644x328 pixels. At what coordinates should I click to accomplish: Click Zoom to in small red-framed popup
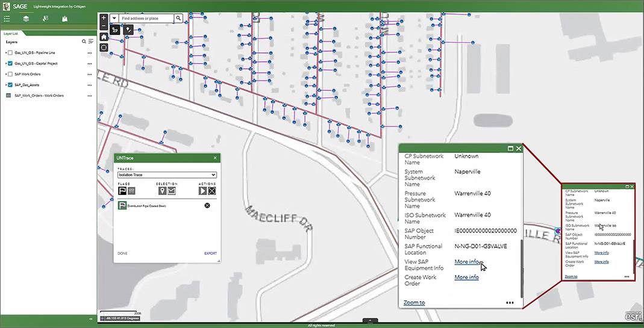tap(571, 277)
